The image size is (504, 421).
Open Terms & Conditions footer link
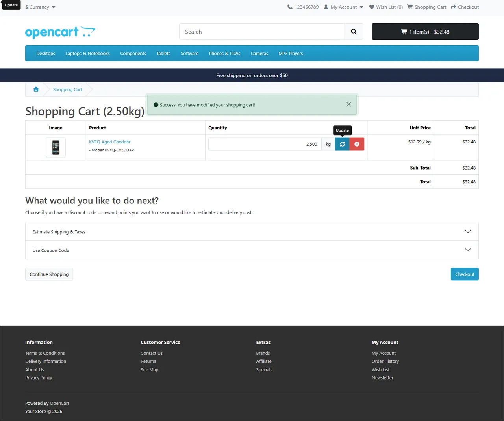point(45,353)
